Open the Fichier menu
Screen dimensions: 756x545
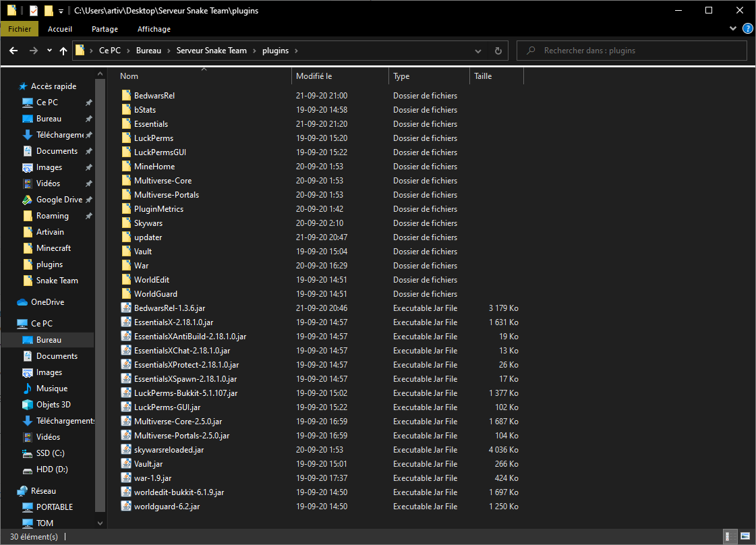pyautogui.click(x=19, y=28)
